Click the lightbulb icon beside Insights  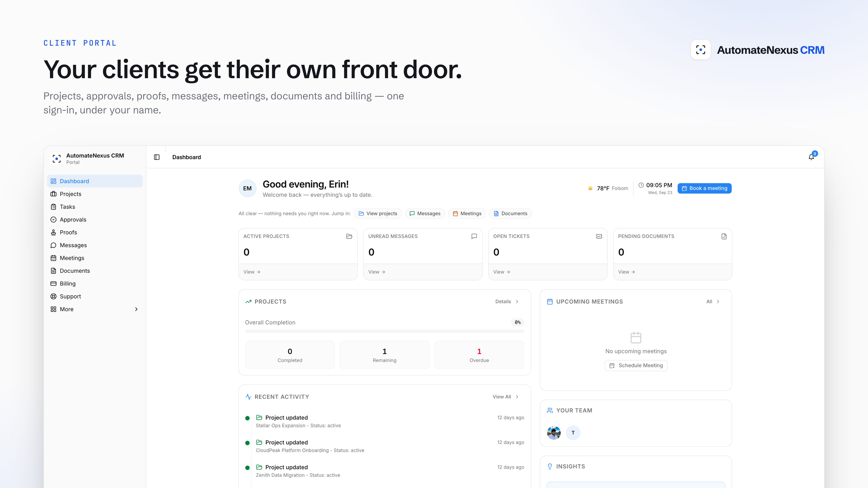click(550, 467)
